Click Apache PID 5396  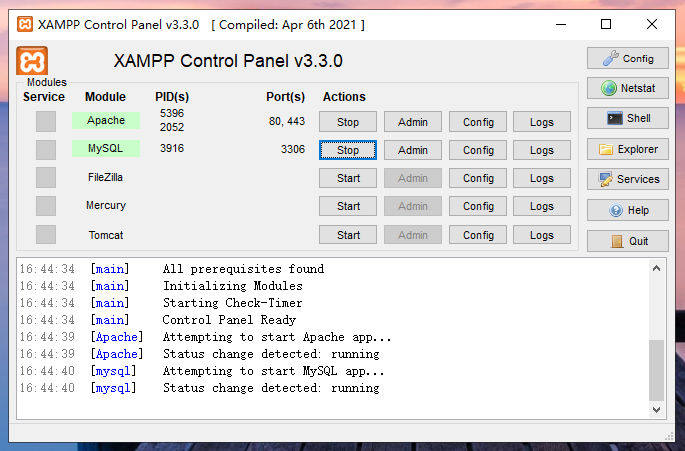coord(172,113)
